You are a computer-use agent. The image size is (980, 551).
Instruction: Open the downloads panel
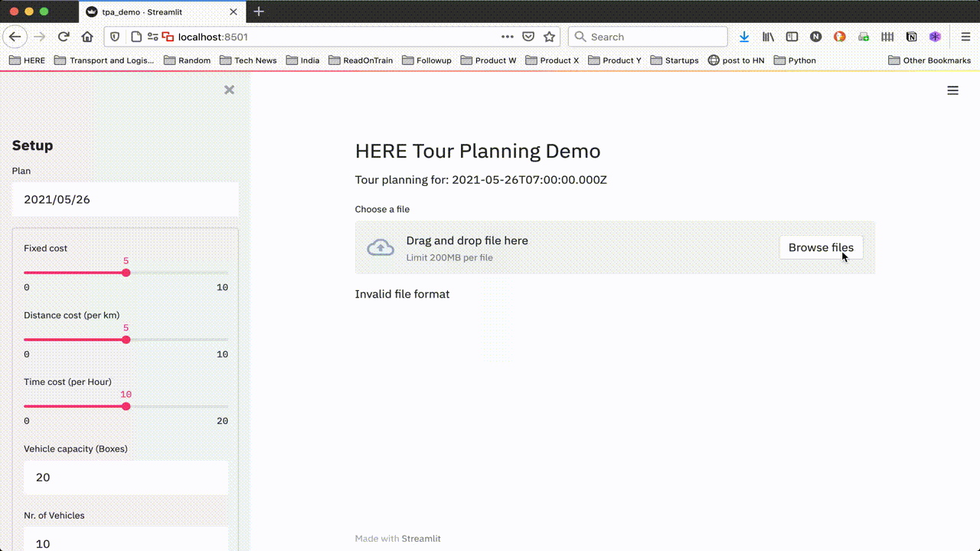[x=744, y=37]
